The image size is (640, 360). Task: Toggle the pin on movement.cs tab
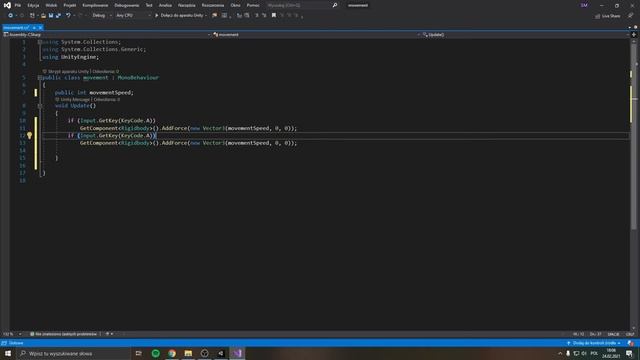coord(34,28)
